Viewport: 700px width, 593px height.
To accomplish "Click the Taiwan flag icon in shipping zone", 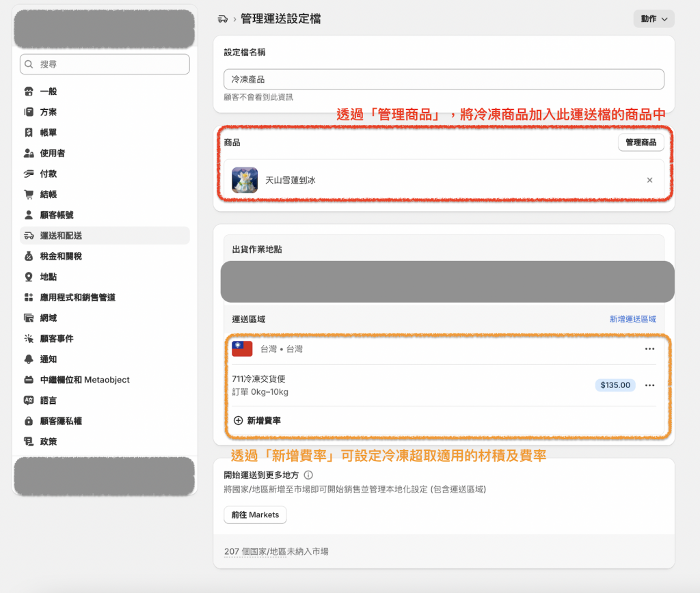I will click(242, 349).
